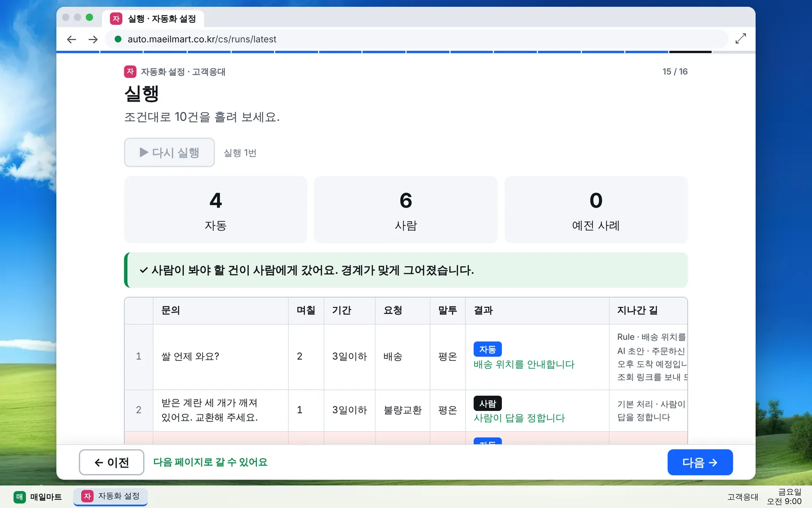Click the 말투 column header
Screen dimensions: 812x508
(x=448, y=310)
